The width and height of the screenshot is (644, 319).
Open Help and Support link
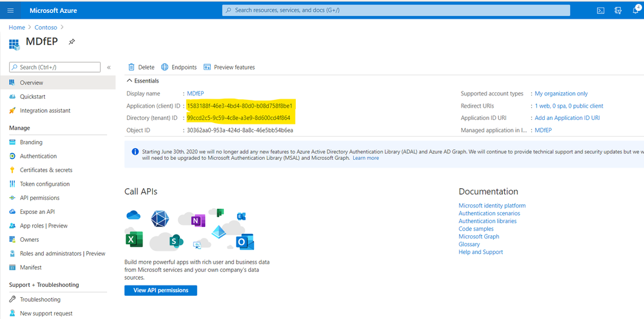pyautogui.click(x=480, y=252)
